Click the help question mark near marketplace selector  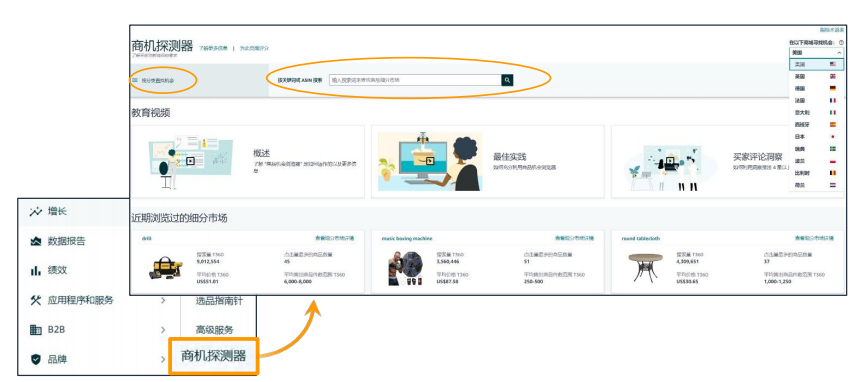(x=841, y=42)
